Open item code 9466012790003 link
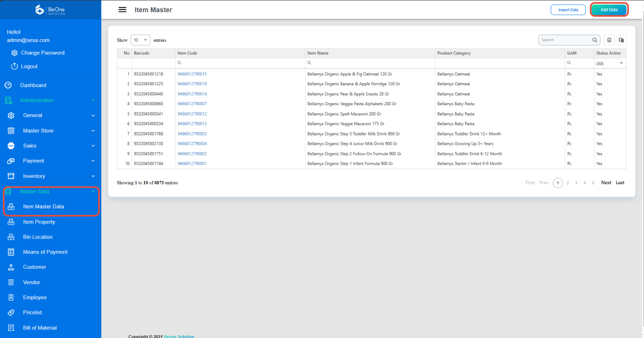The width and height of the screenshot is (644, 338). coord(192,134)
